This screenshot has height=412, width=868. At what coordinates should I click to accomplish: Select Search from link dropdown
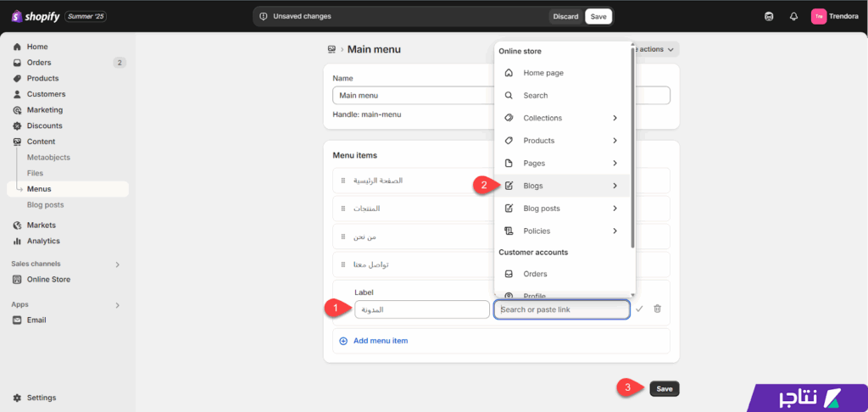(x=562, y=95)
